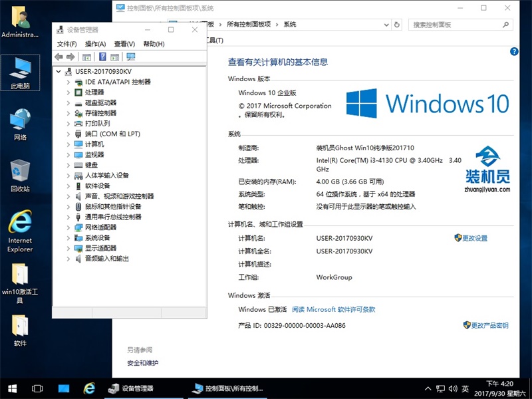Viewport: 532px width, 399px height.
Task: Click the scan for hardware changes toolbar icon
Action: pos(130,57)
